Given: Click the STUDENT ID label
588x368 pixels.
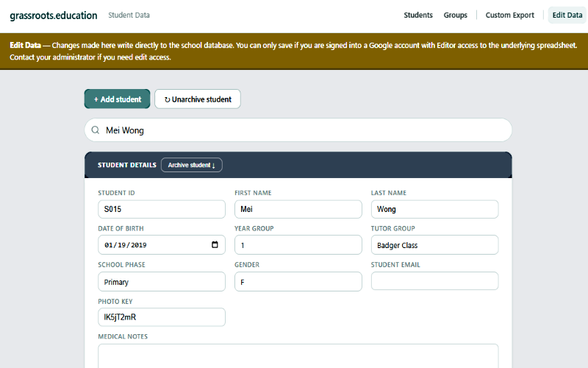Looking at the screenshot, I should point(116,193).
